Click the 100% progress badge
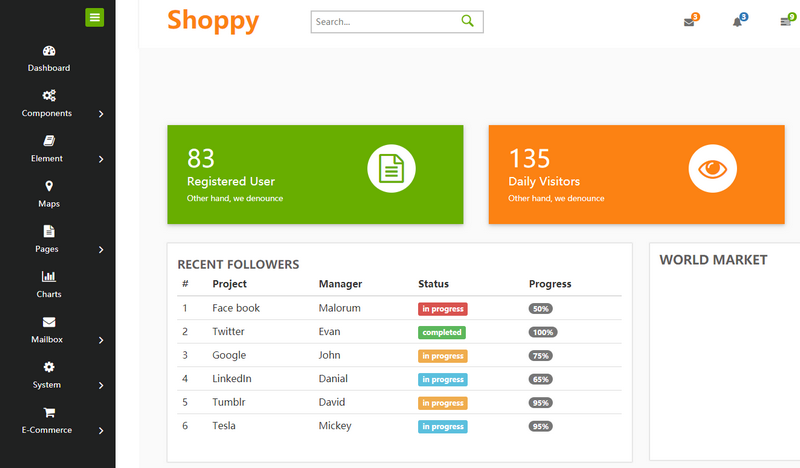 coord(543,332)
